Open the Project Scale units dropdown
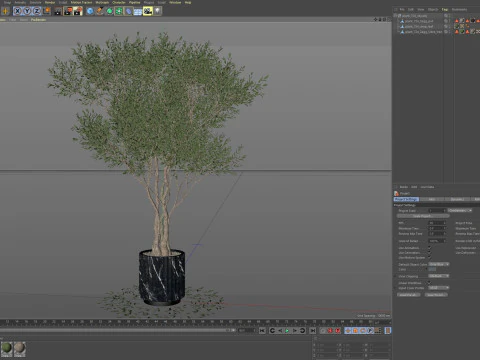The width and height of the screenshot is (480, 360). [x=460, y=210]
